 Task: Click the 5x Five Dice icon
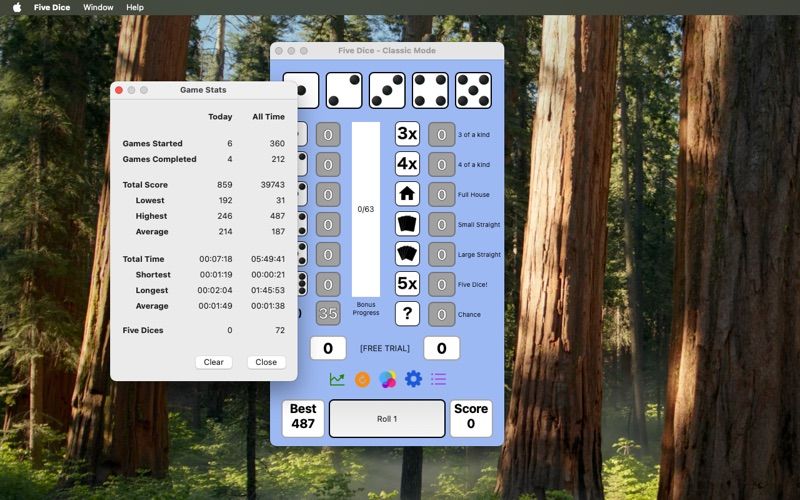coord(407,284)
